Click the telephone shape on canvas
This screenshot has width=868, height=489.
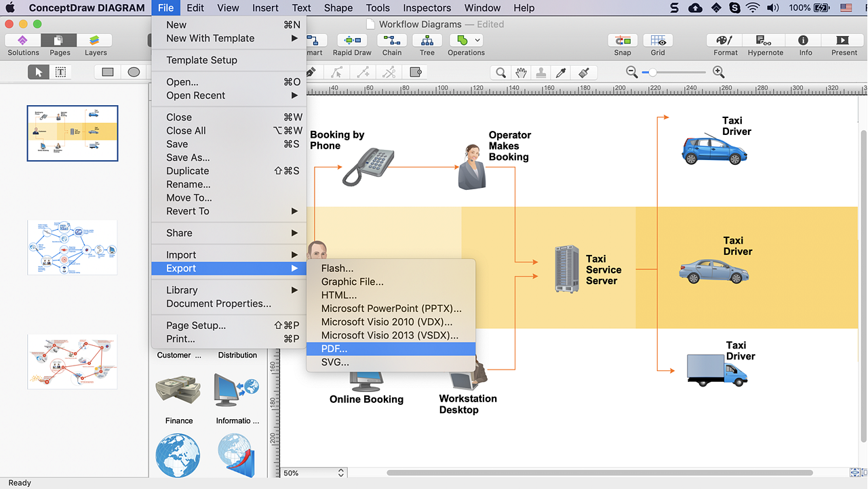click(x=368, y=166)
